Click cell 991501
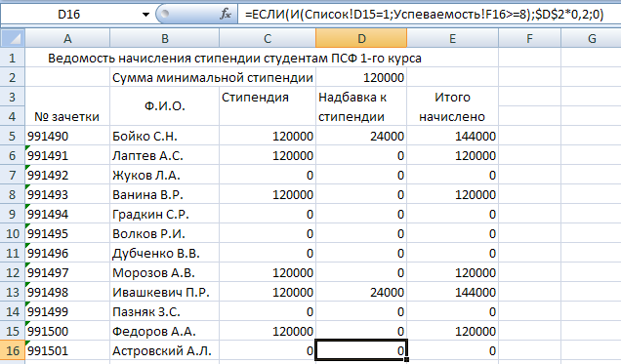 coord(67,350)
